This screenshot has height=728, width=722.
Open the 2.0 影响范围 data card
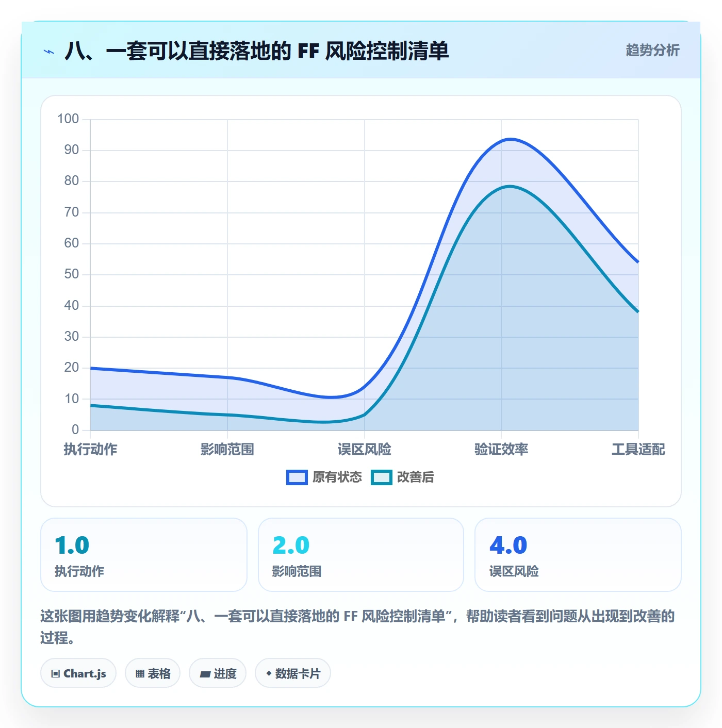coord(361,555)
